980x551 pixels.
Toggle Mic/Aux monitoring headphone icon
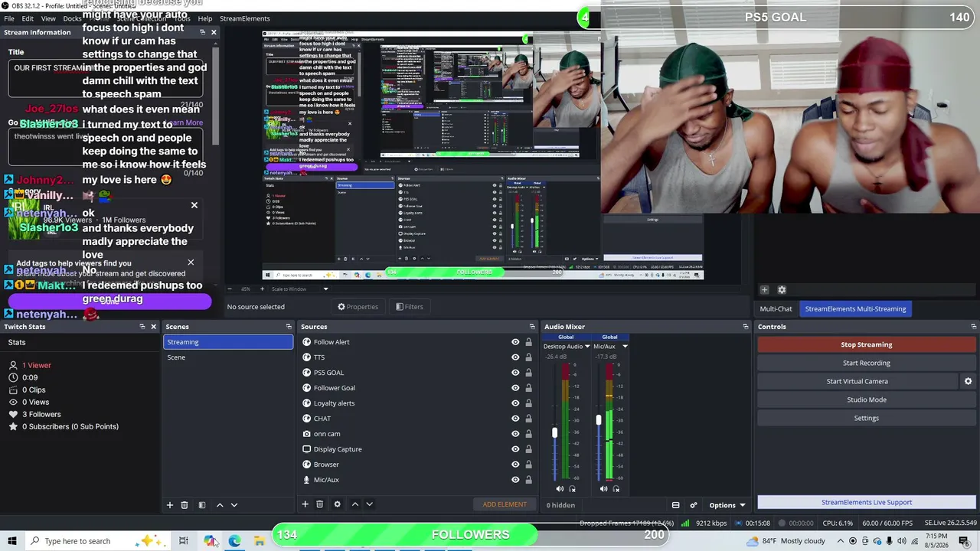(616, 489)
